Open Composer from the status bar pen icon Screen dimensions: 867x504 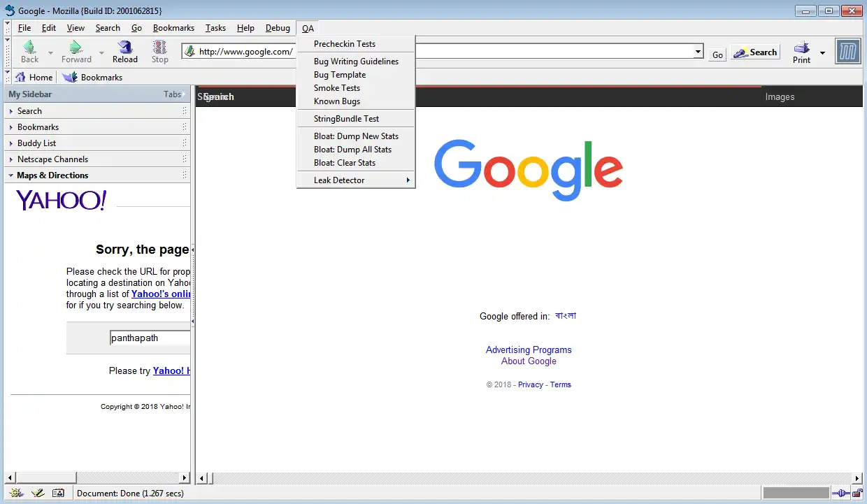38,493
